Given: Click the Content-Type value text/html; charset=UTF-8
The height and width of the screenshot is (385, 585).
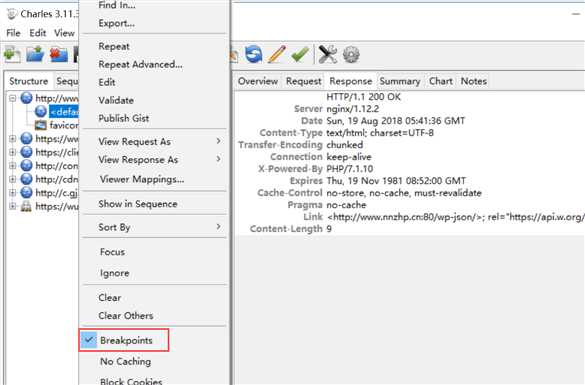Looking at the screenshot, I should (x=380, y=132).
